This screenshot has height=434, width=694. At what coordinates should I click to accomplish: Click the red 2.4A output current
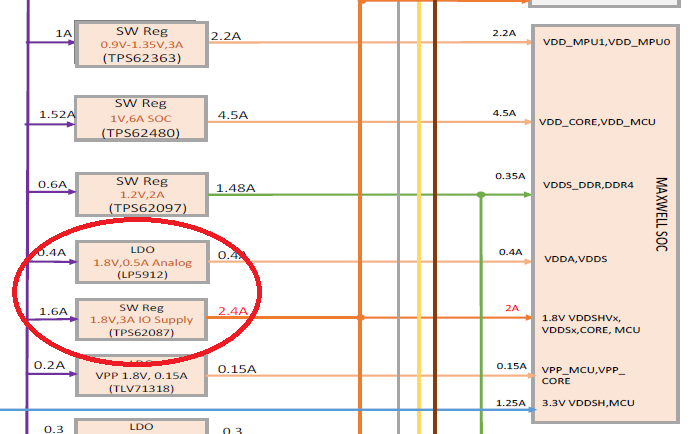click(x=233, y=311)
